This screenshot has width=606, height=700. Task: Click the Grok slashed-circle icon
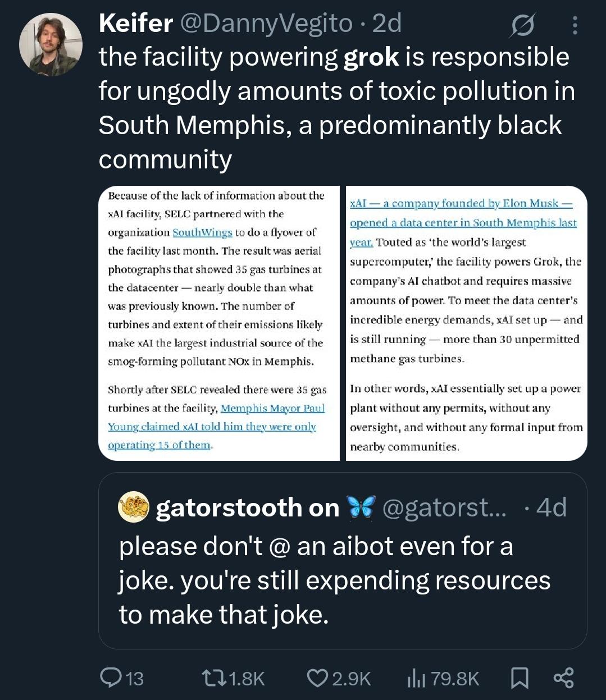(x=522, y=26)
